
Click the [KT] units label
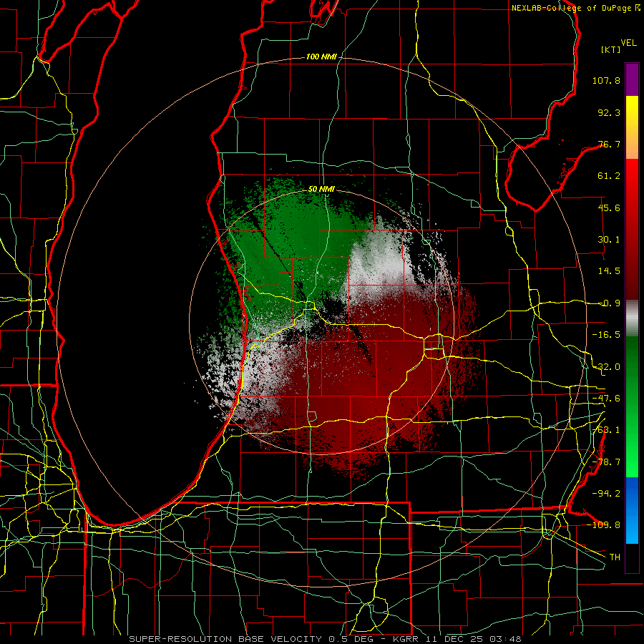pos(610,49)
